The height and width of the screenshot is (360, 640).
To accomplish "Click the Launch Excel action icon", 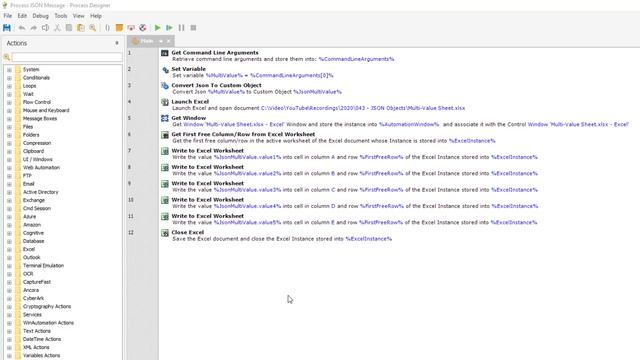I will click(x=165, y=102).
